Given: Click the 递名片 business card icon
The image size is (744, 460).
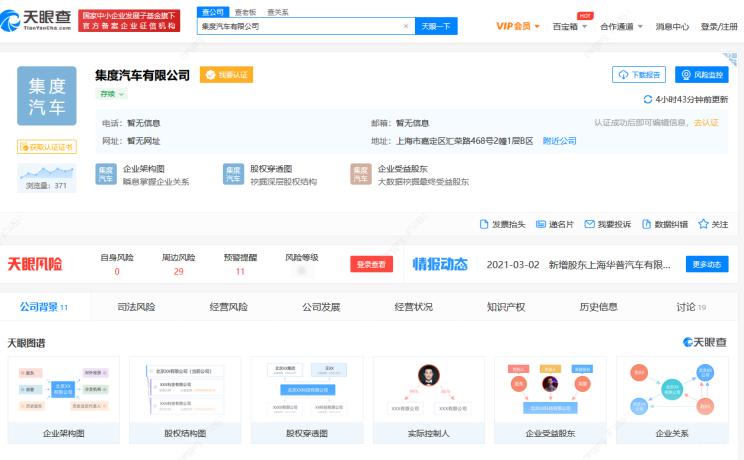Looking at the screenshot, I should tap(541, 224).
